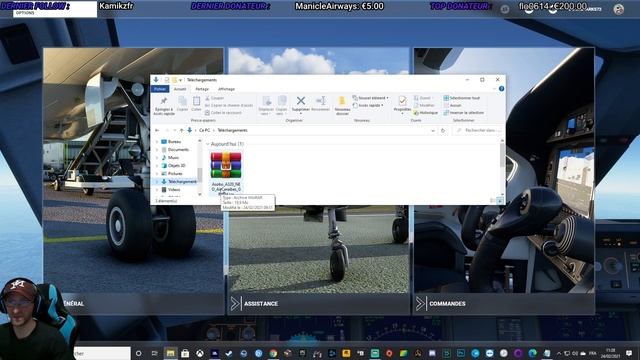
Task: Open the Xbox app from the taskbar
Action: [x=200, y=353]
